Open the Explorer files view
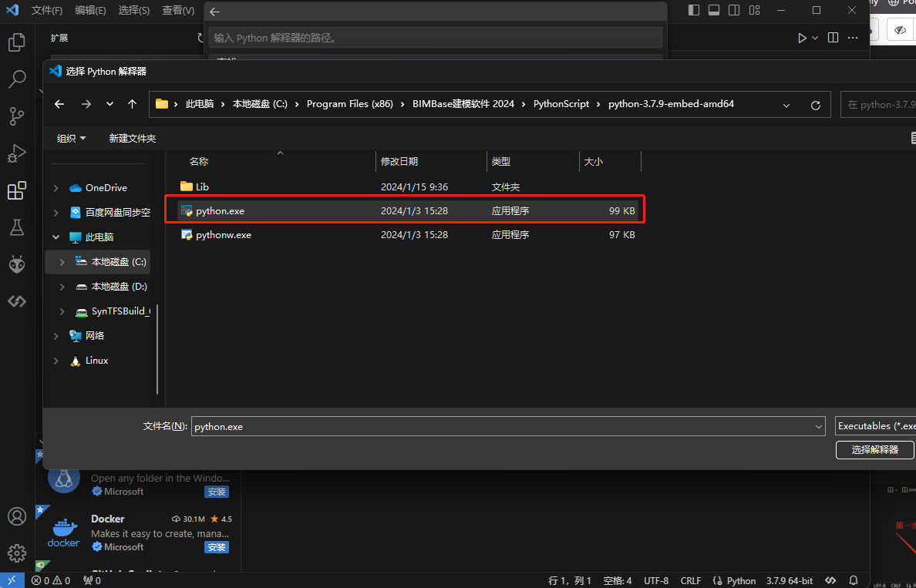The height and width of the screenshot is (588, 916). pyautogui.click(x=17, y=42)
